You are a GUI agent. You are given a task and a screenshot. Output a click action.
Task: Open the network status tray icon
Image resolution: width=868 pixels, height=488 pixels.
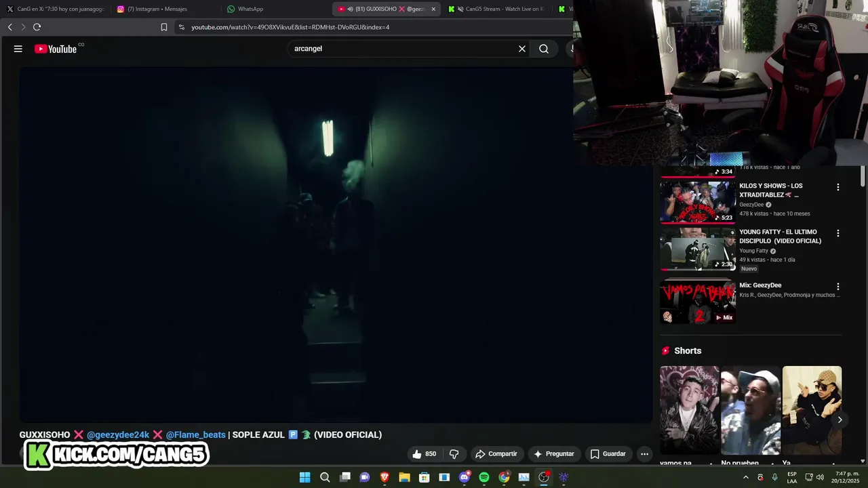[x=808, y=477]
